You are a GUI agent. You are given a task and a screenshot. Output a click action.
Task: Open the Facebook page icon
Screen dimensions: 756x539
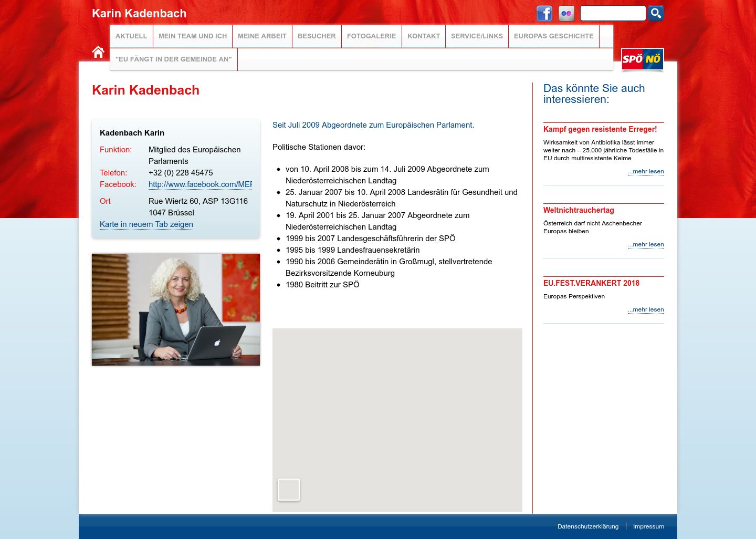[x=544, y=13]
